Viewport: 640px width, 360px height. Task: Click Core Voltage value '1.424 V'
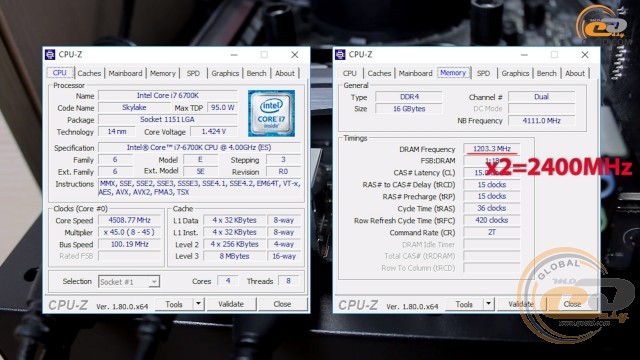click(214, 132)
